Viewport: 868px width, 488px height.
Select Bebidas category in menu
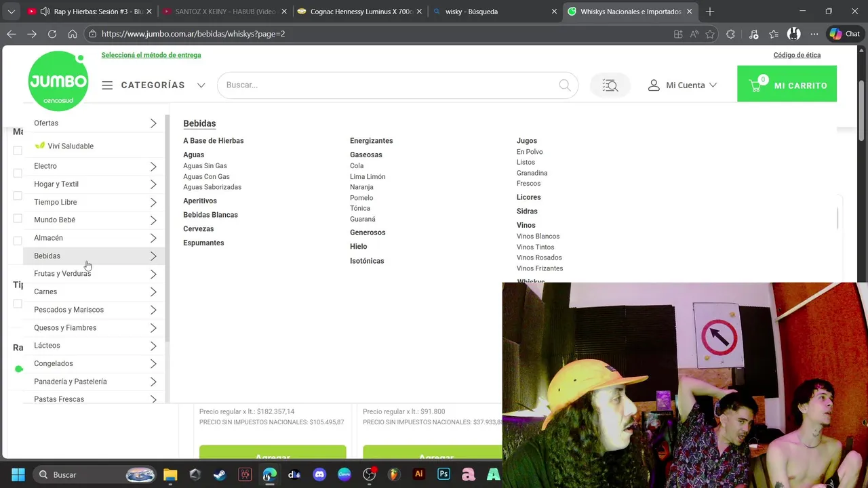[x=94, y=256]
